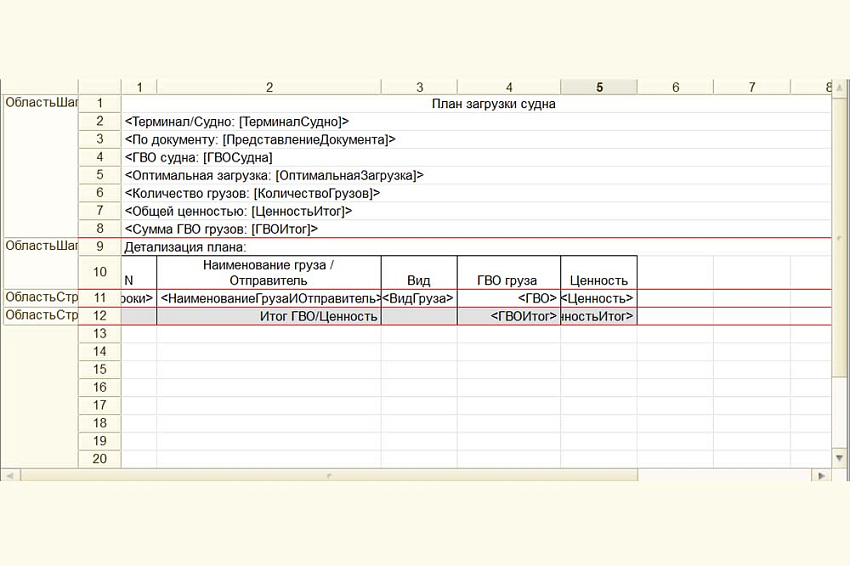Select the 'Оптимальная загрузка' parameter cell
Viewport: 850px width, 566px height.
tap(274, 175)
